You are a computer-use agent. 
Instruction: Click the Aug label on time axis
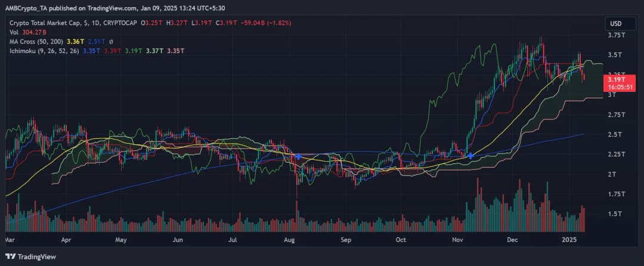click(289, 240)
